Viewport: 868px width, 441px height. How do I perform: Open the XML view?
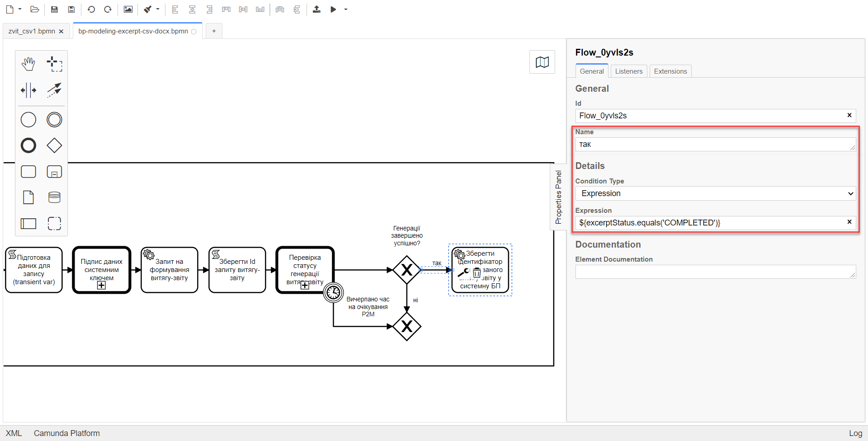click(x=14, y=433)
